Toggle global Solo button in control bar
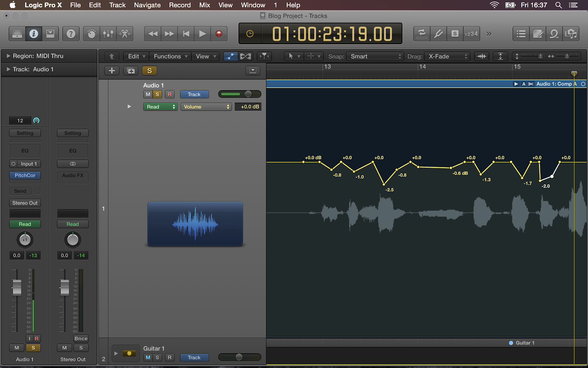Viewport: 588px width, 368px height. [x=455, y=34]
